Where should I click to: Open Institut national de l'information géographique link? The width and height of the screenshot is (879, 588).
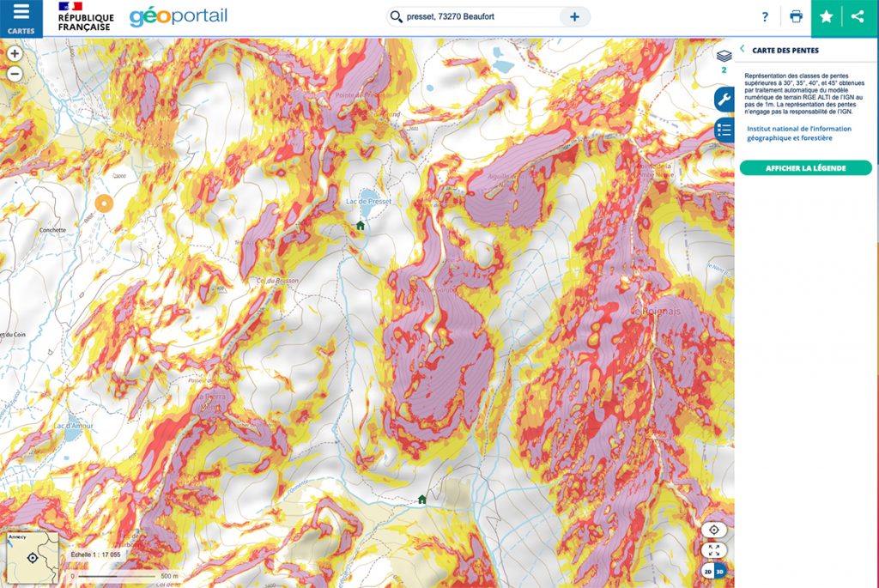click(799, 133)
